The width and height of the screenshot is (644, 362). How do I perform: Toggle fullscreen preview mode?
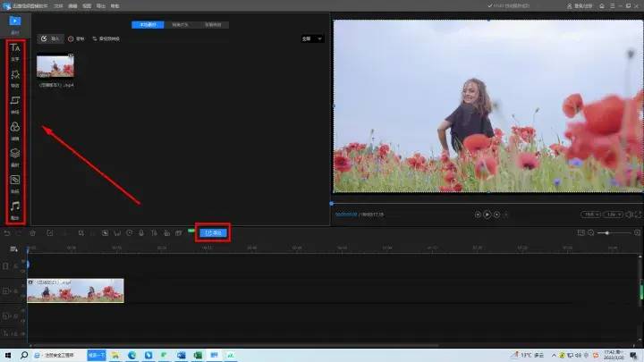[637, 215]
